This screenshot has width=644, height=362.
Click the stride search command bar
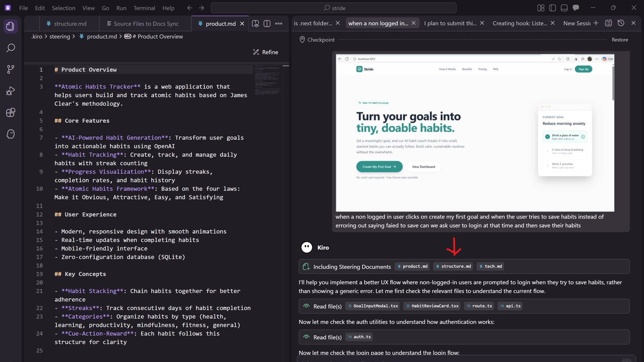333,8
